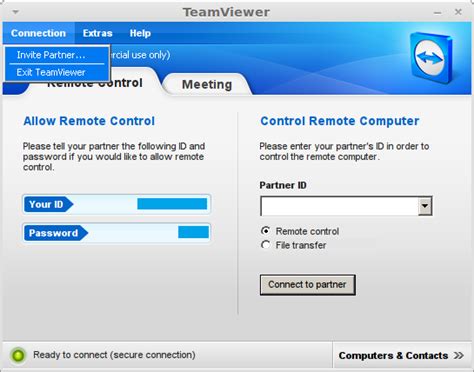Screen dimensions: 474x372
Task: Click the 'Partner ID' label
Action: pos(283,185)
